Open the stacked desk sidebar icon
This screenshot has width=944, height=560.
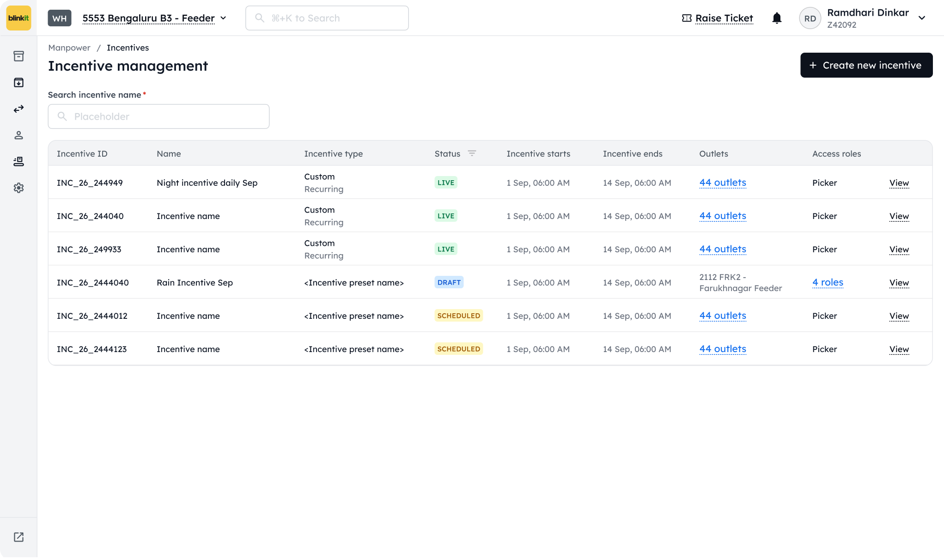pos(18,162)
